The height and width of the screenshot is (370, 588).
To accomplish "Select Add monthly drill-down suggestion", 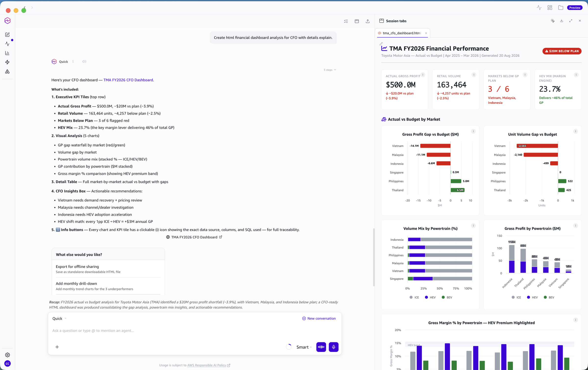I will pyautogui.click(x=108, y=286).
